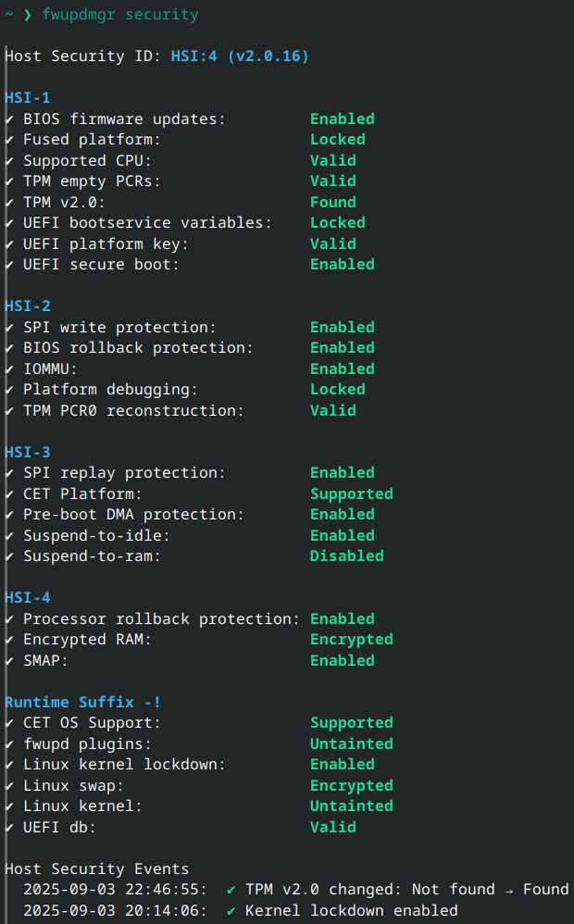Screen dimensions: 574x924
Task: Click the checkmark beside SPI write protection
Action: coord(9,328)
